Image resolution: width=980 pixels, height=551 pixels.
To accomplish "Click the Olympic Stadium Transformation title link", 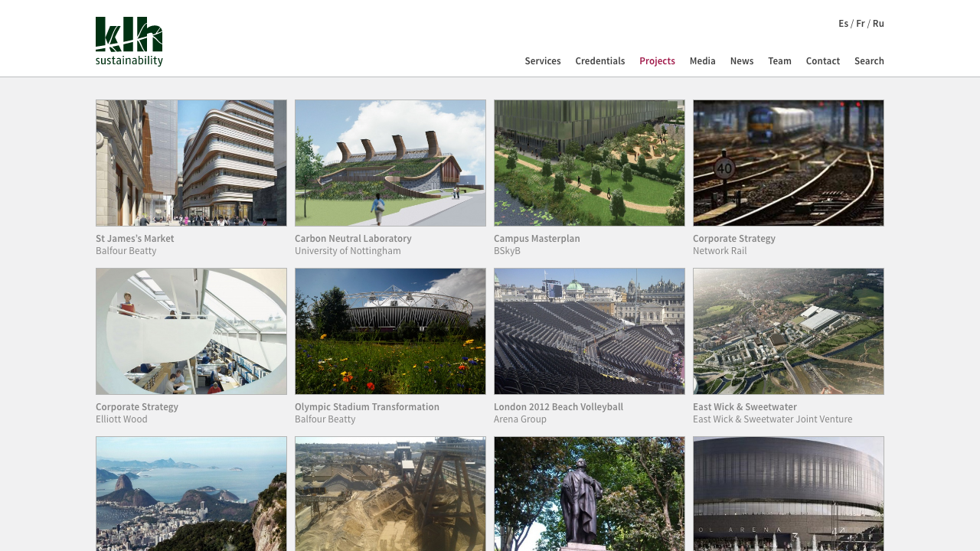I will click(x=367, y=407).
